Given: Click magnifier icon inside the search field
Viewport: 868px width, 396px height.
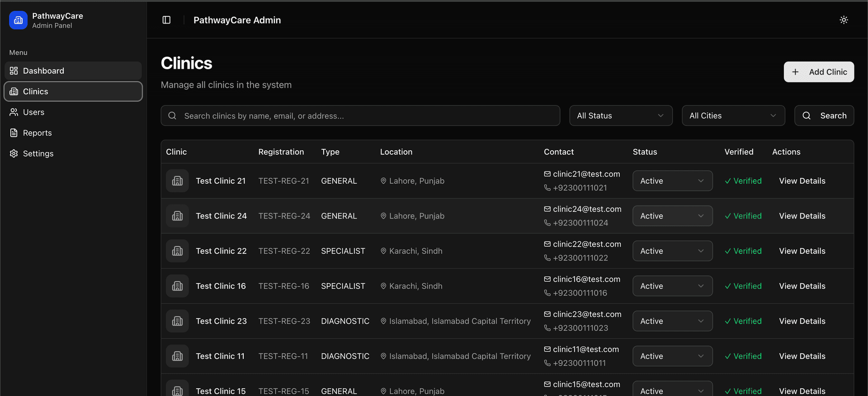Looking at the screenshot, I should coord(172,116).
